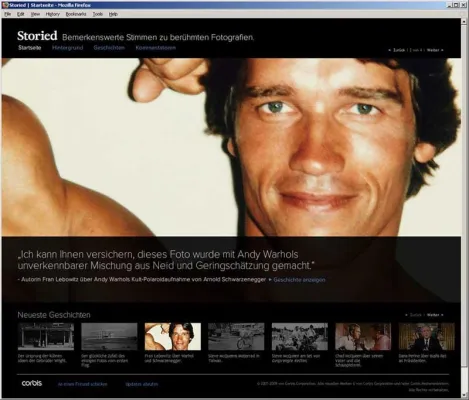Click 'An einen Freund schicken' footer link
The height and width of the screenshot is (400, 469).
pyautogui.click(x=83, y=384)
